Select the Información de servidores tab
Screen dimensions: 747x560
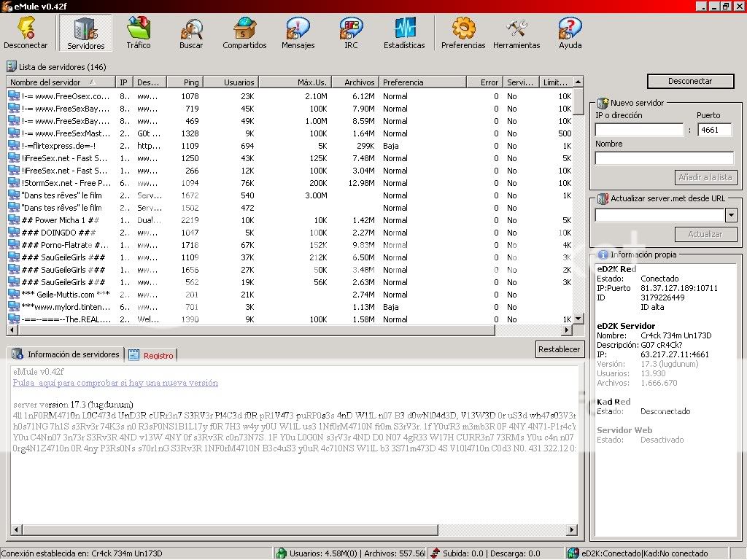66,354
